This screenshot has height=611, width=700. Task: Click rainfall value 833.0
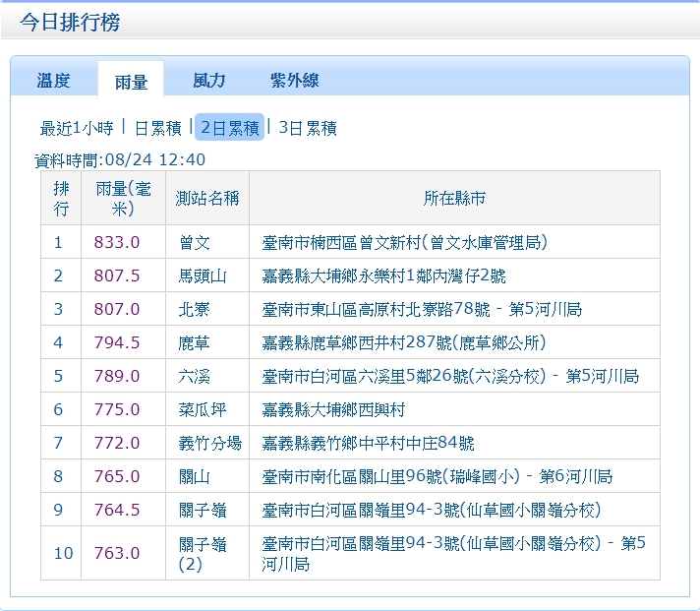117,242
